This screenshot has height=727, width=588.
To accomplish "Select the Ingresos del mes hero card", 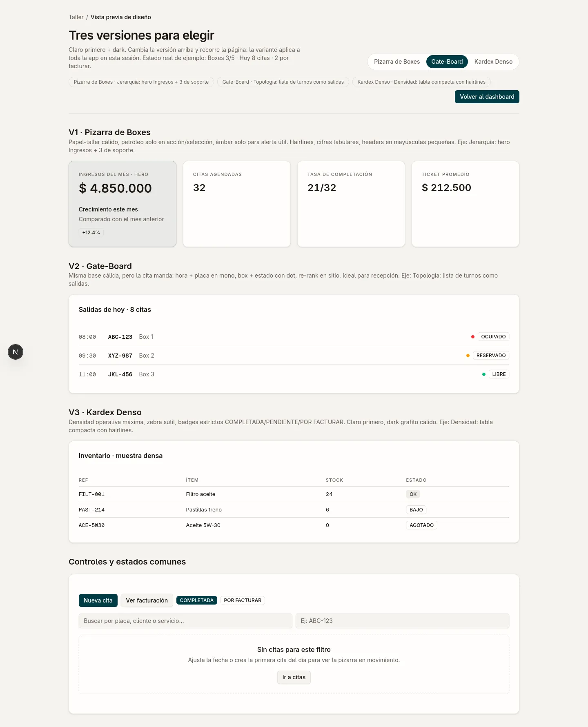I will click(x=122, y=204).
